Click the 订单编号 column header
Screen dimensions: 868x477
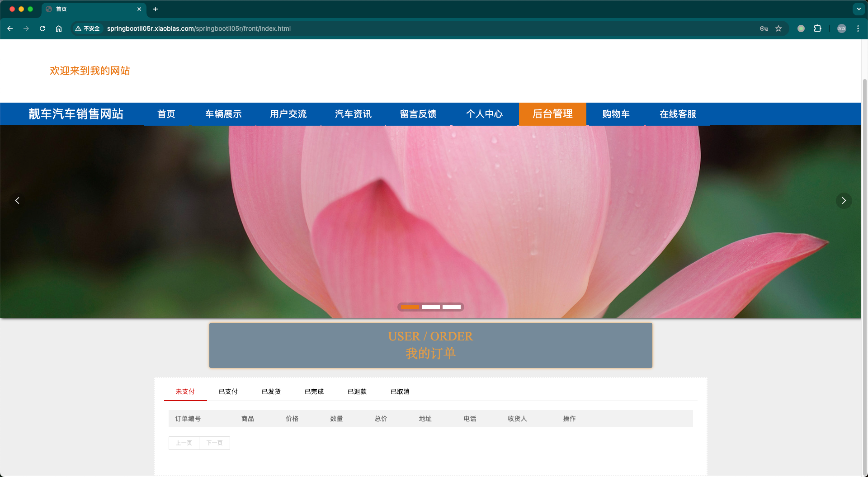tap(188, 419)
